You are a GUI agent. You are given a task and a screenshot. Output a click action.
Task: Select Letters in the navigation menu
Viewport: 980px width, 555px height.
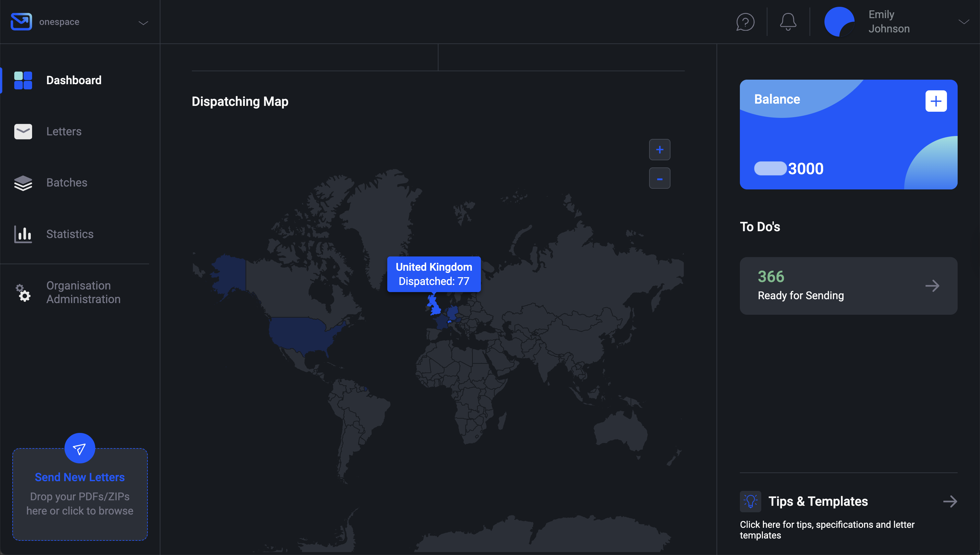pos(64,131)
